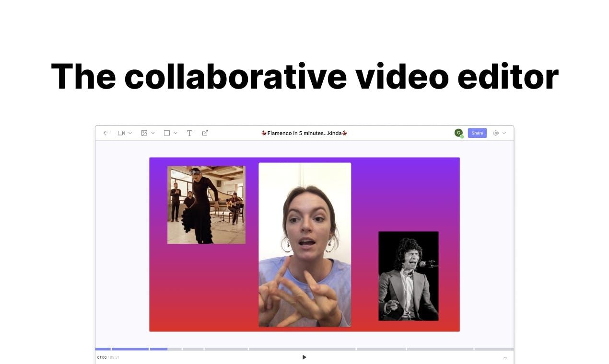Expand the shape tool dropdown arrow
This screenshot has width=609, height=364.
click(x=176, y=133)
